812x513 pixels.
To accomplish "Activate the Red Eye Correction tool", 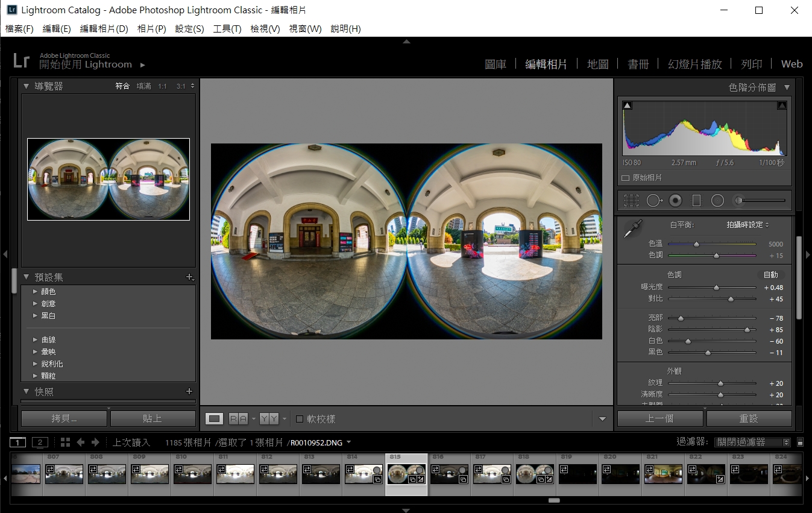I will 676,201.
